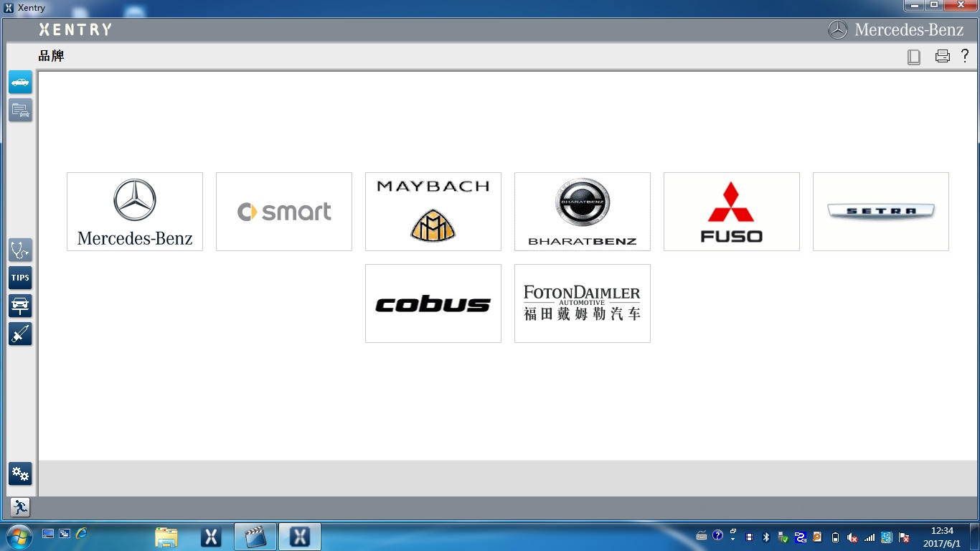Screen dimensions: 980x551
Task: Open the switch windows quick launch icon
Action: (x=65, y=534)
